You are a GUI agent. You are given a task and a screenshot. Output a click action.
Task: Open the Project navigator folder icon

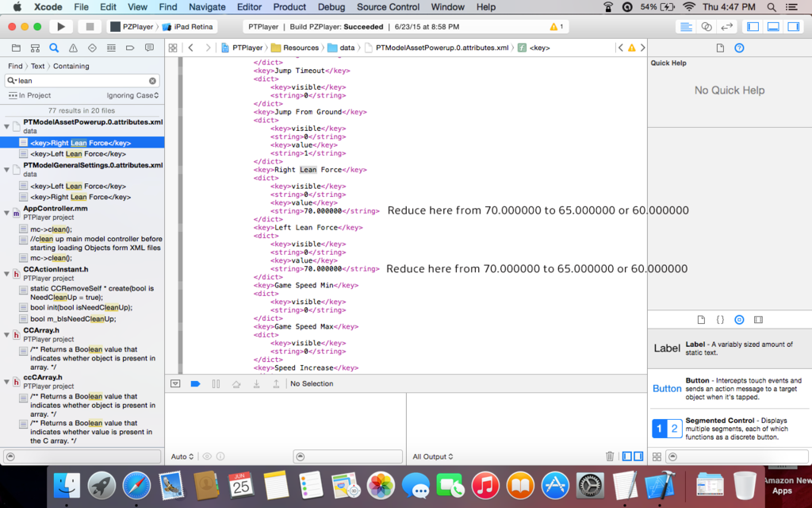tap(16, 48)
